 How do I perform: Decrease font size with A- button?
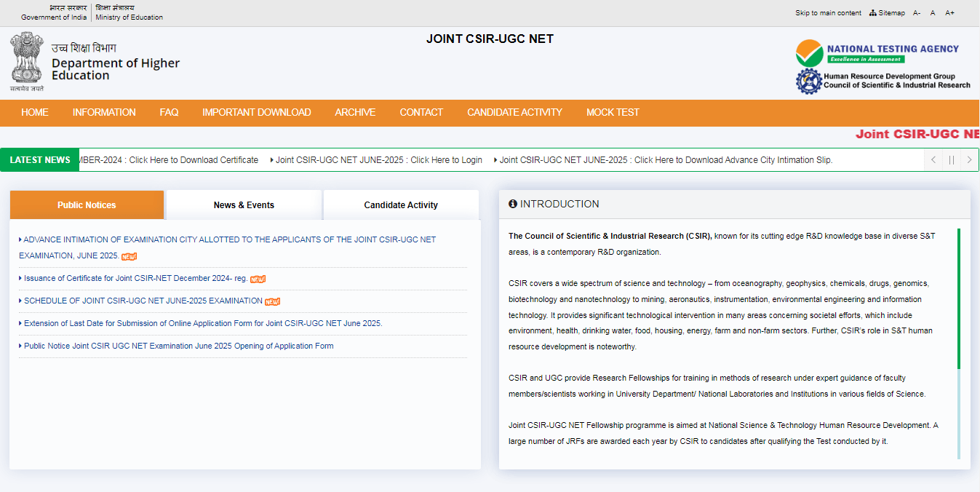pyautogui.click(x=917, y=13)
